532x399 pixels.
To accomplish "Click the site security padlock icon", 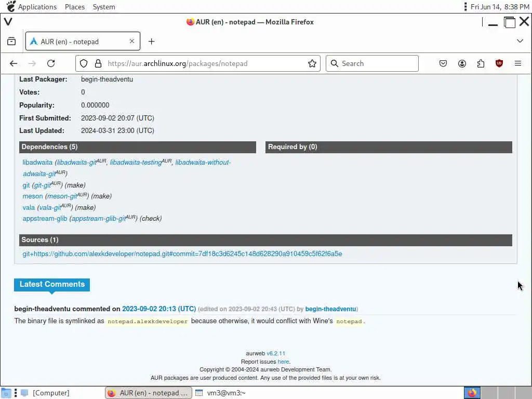I will click(x=98, y=63).
